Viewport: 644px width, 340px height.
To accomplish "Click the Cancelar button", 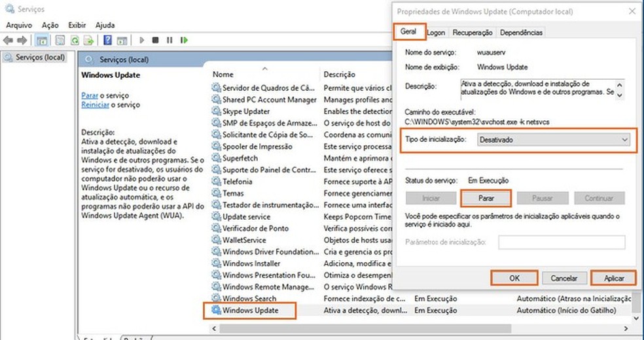I will point(564,278).
